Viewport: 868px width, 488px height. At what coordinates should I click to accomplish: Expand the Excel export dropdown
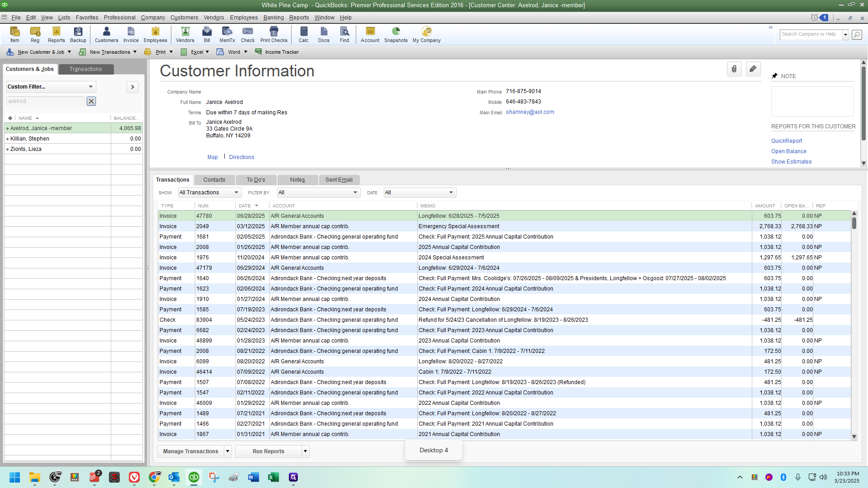point(207,52)
